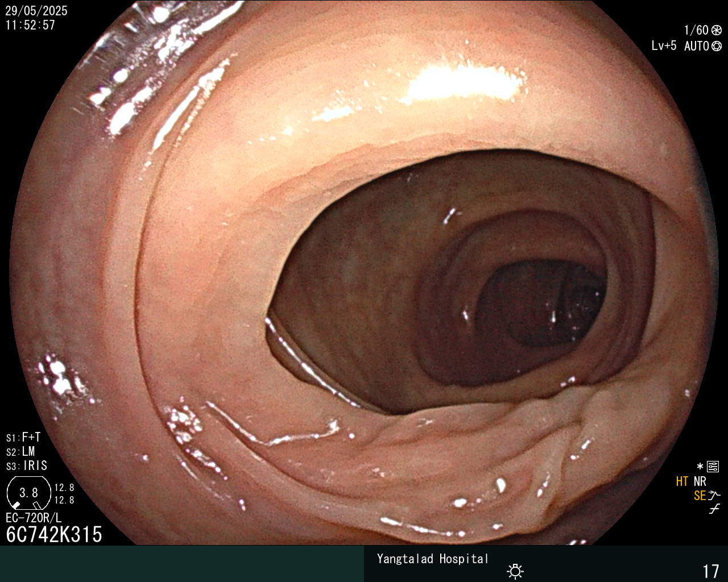Click the S3:IRIS switch assignment
Image resolution: width=728 pixels, height=582 pixels.
[27, 465]
